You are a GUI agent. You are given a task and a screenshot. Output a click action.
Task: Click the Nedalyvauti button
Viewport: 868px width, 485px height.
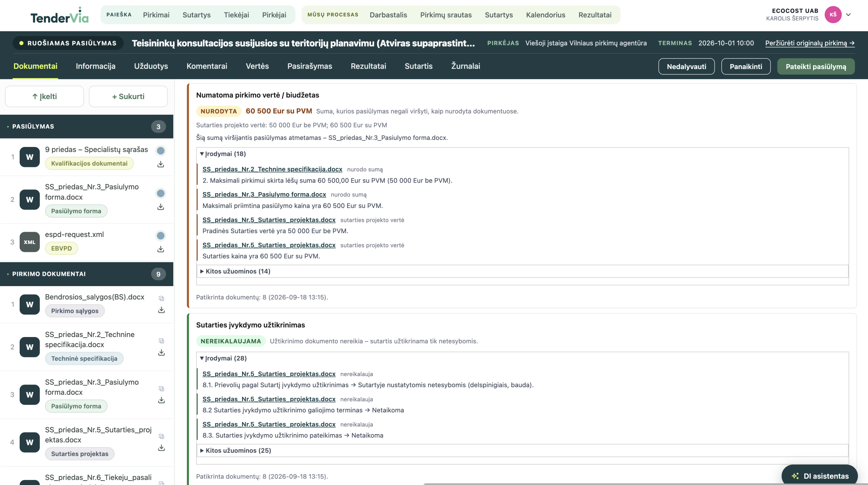click(x=686, y=67)
